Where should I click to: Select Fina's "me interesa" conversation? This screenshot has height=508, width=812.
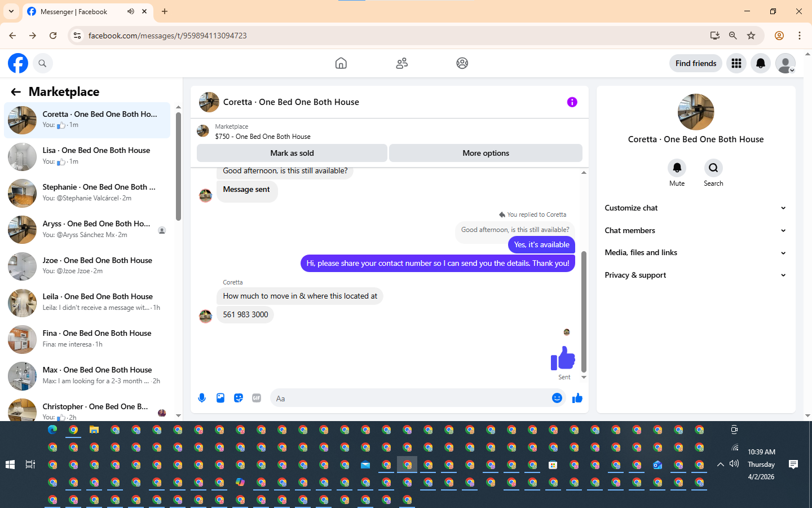pyautogui.click(x=87, y=339)
